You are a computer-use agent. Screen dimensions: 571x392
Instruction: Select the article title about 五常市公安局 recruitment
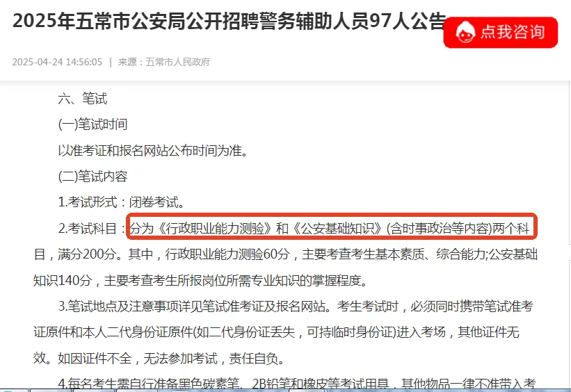coord(230,21)
